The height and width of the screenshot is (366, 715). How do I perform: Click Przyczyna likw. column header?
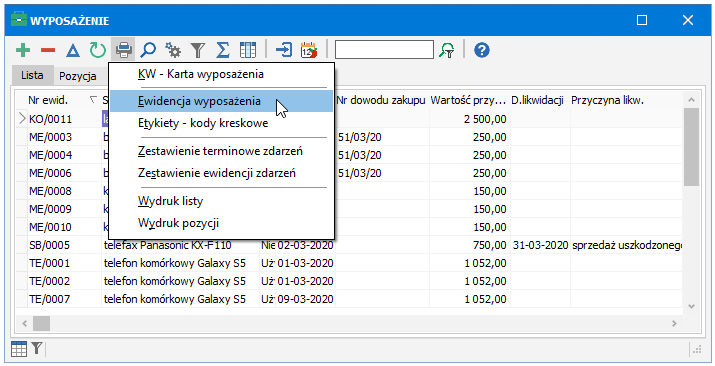pyautogui.click(x=626, y=100)
